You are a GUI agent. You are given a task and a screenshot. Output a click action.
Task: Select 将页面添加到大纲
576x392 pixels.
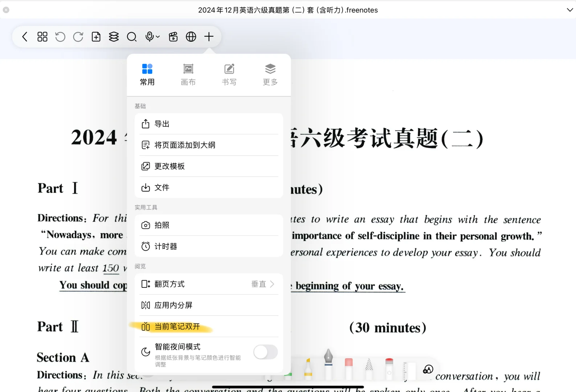pos(209,145)
